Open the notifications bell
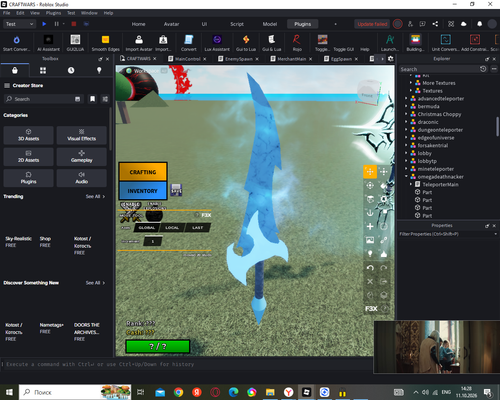The width and height of the screenshot is (500, 400). (479, 24)
